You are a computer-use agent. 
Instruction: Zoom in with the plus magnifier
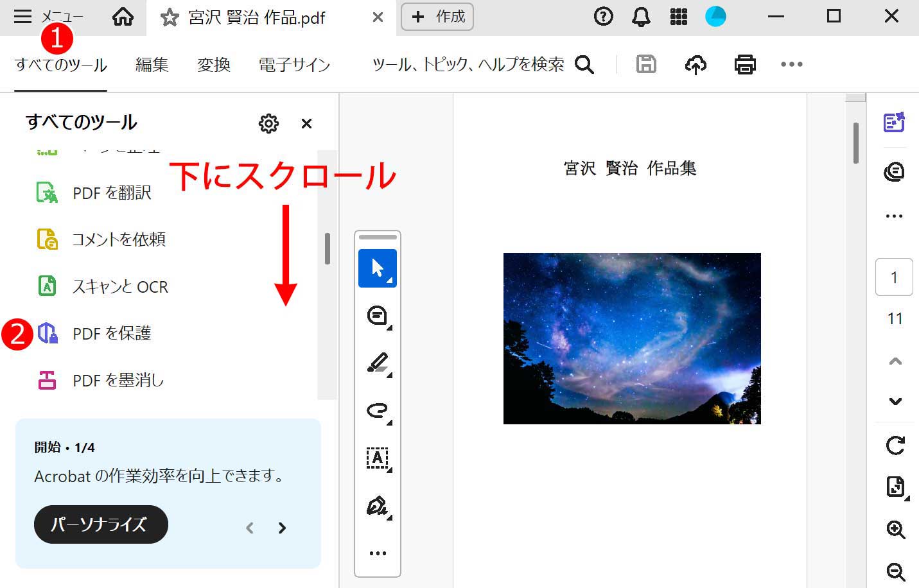tap(895, 530)
